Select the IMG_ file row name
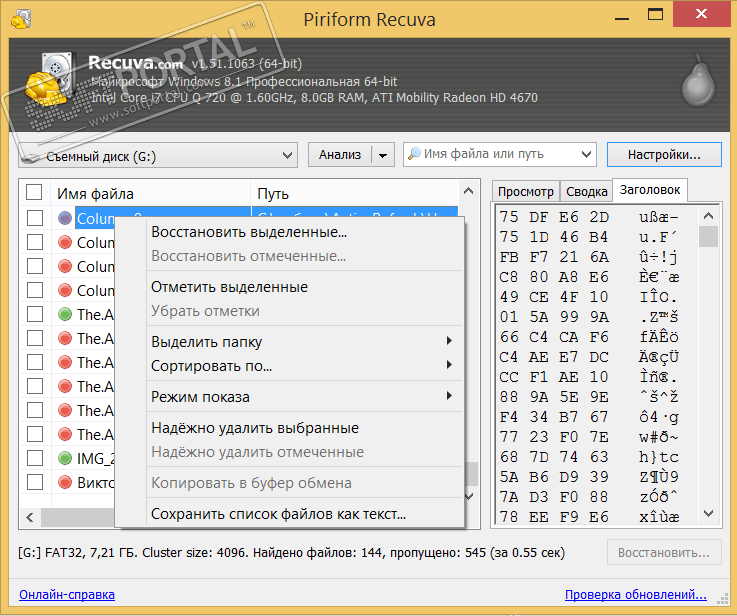Screen dimensions: 737x616 tap(95, 458)
